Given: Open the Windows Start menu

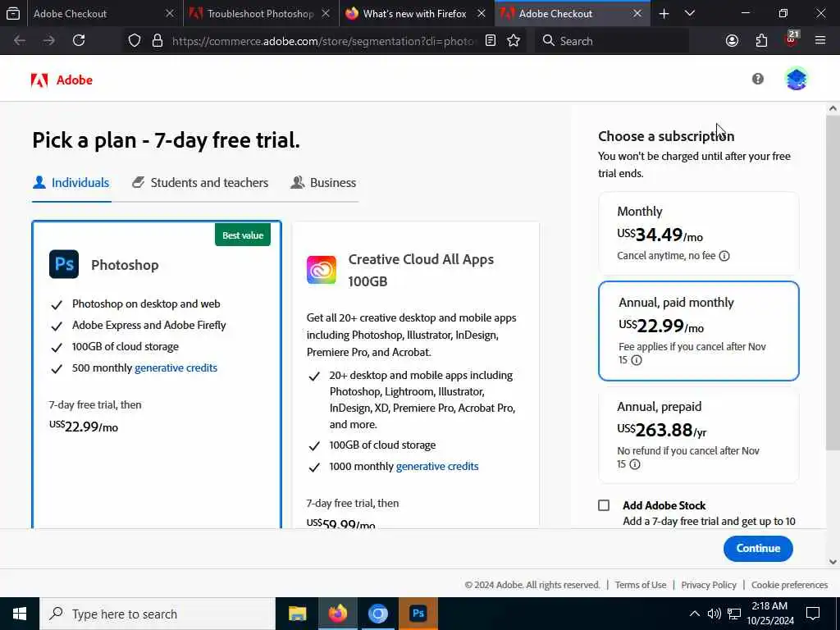Looking at the screenshot, I should 20,614.
